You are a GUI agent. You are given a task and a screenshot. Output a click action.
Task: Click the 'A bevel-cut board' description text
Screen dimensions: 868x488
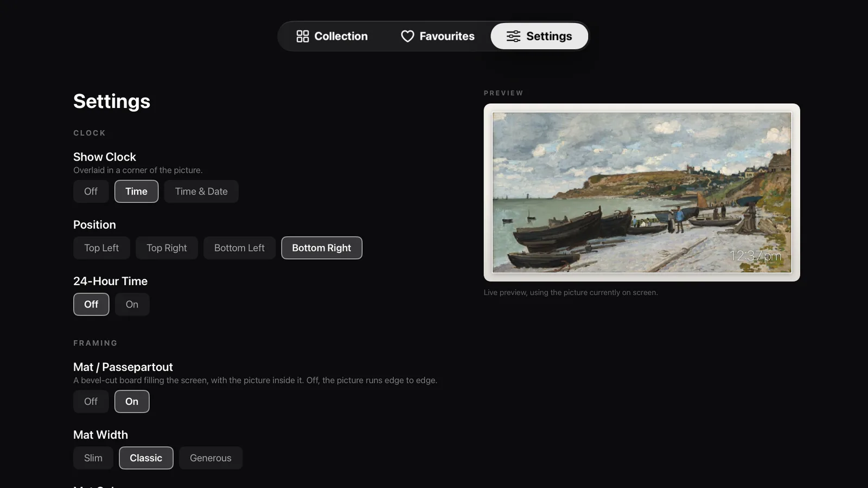click(x=255, y=381)
